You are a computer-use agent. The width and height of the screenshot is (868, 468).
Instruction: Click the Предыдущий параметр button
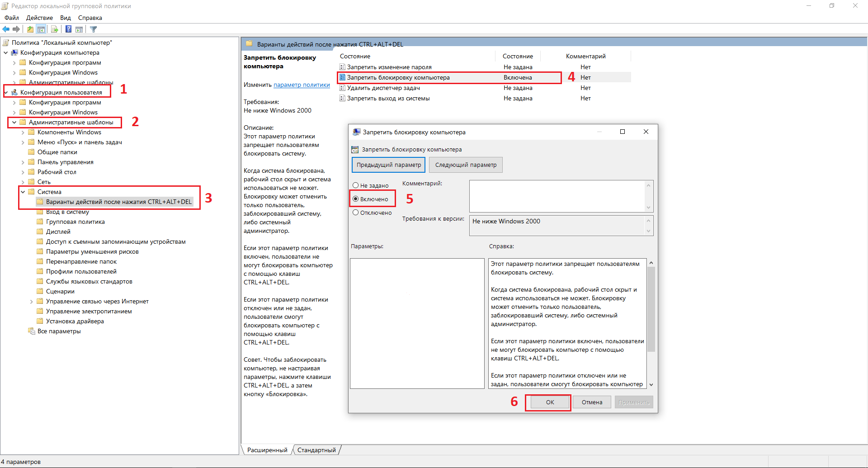(x=389, y=165)
